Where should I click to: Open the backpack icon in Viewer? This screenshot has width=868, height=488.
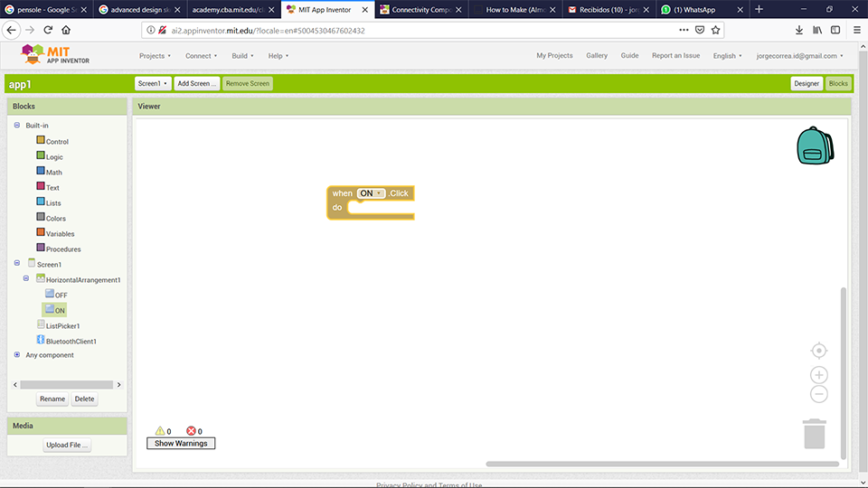(x=816, y=146)
